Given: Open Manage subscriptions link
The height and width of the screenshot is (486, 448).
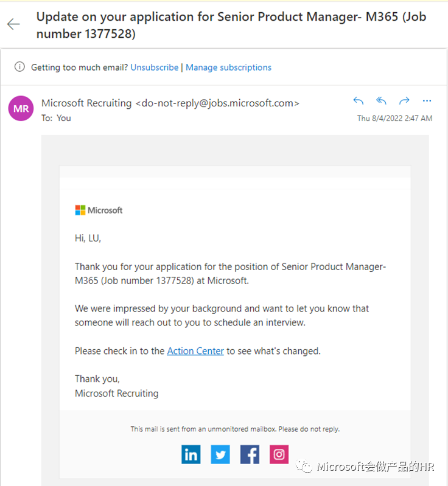Looking at the screenshot, I should [229, 68].
